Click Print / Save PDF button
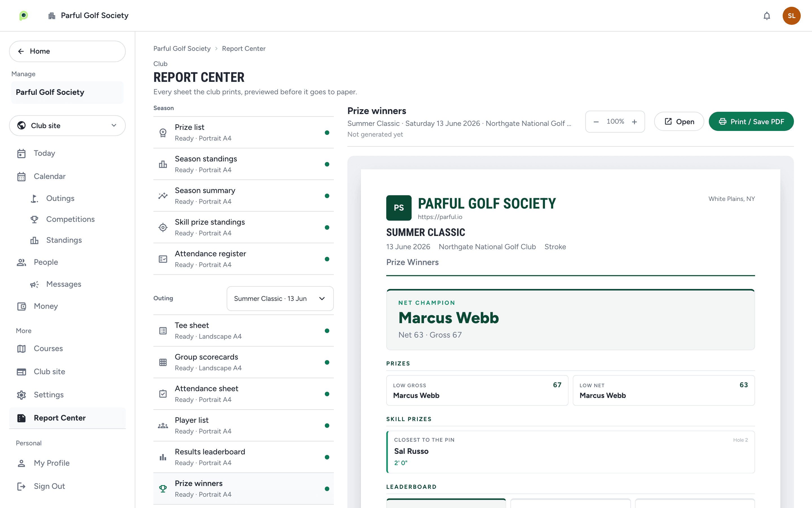This screenshot has width=812, height=508. [751, 121]
